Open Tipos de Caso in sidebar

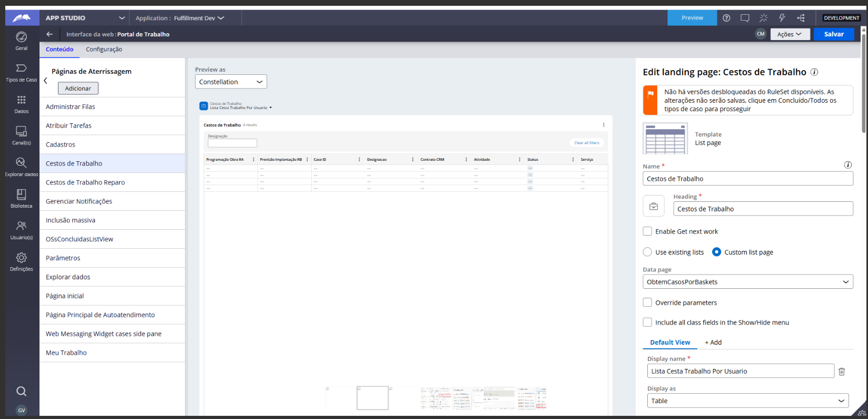[21, 72]
